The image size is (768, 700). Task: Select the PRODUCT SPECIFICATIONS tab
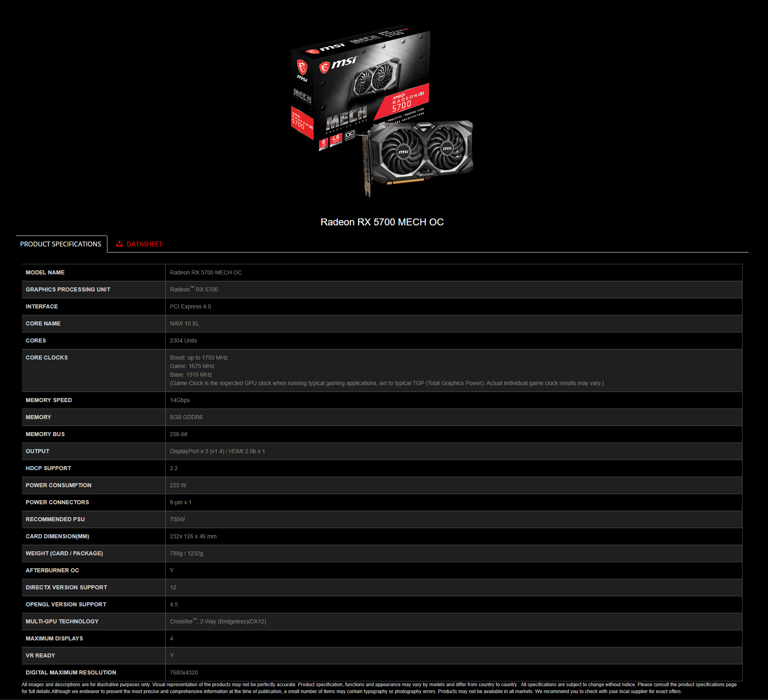60,244
